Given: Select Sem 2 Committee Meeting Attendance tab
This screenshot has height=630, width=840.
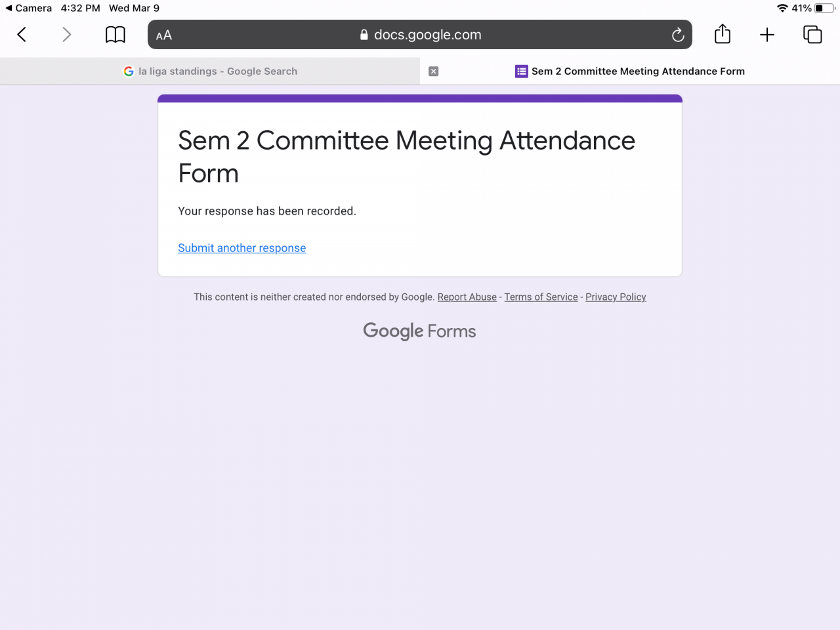Looking at the screenshot, I should coord(630,72).
